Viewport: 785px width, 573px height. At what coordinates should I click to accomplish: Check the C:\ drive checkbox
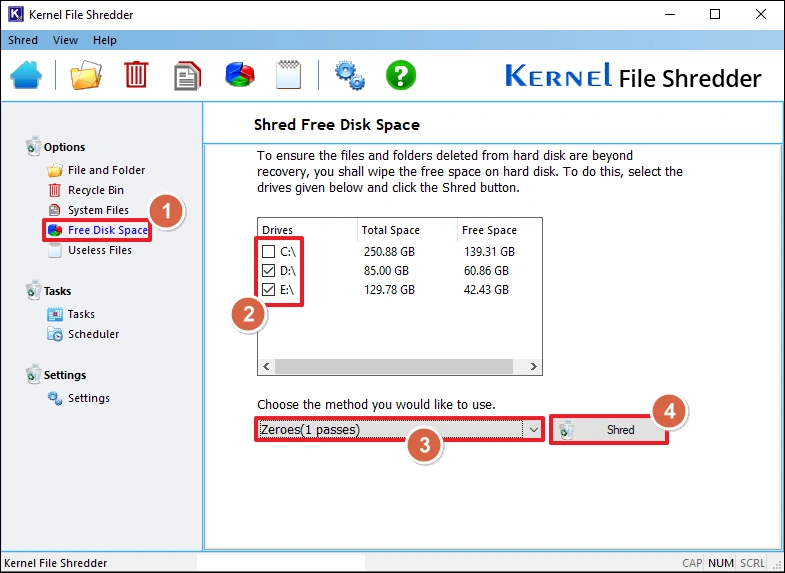pyautogui.click(x=269, y=252)
